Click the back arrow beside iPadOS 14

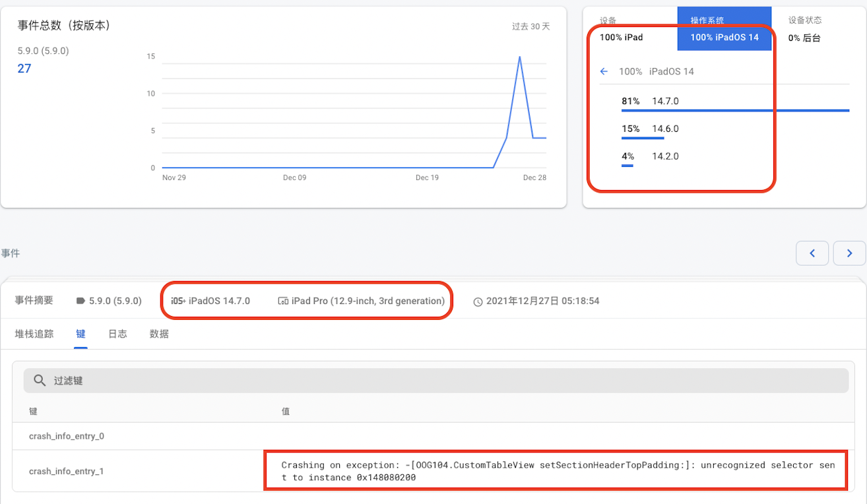point(604,71)
